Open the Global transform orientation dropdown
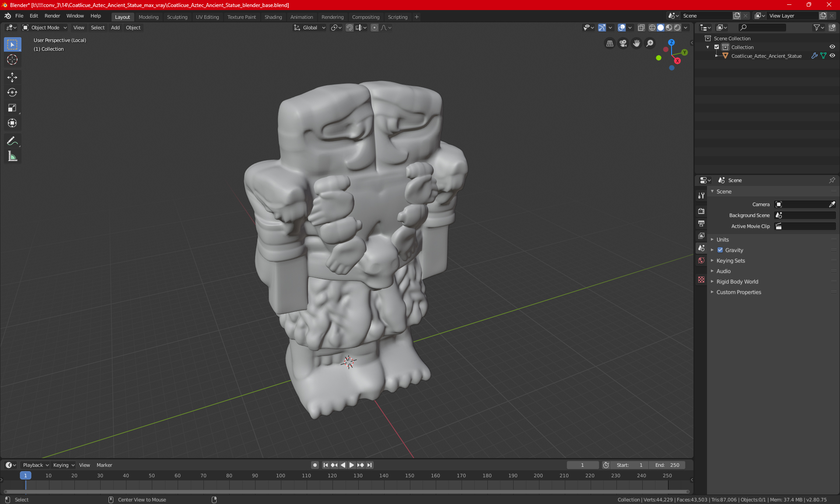 309,28
